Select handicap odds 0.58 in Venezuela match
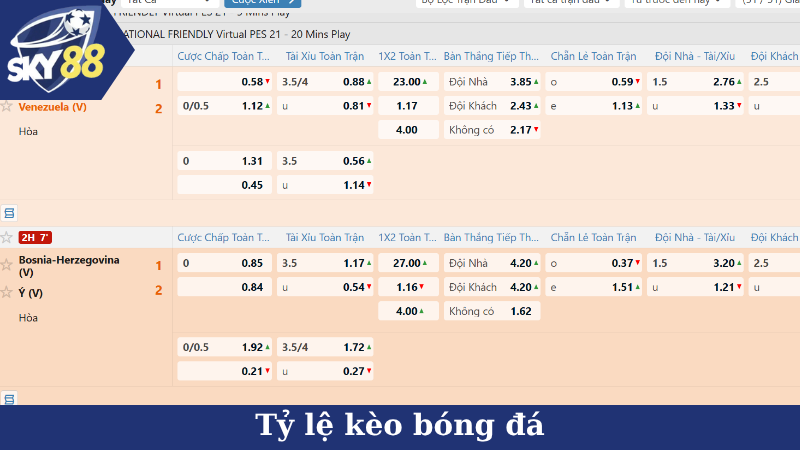 click(224, 82)
